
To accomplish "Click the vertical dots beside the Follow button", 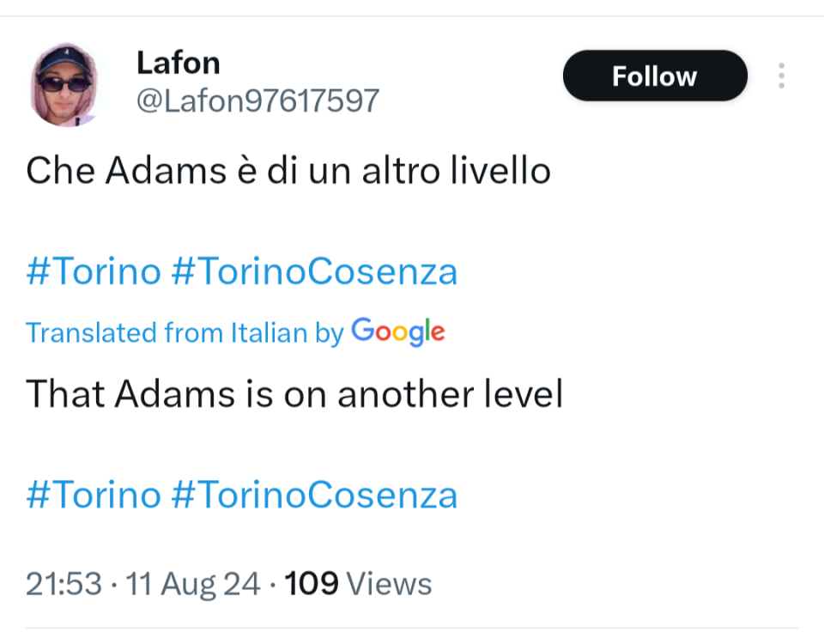I will 781,76.
